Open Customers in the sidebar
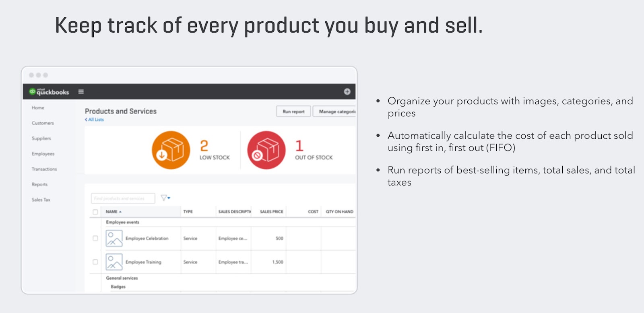 43,123
